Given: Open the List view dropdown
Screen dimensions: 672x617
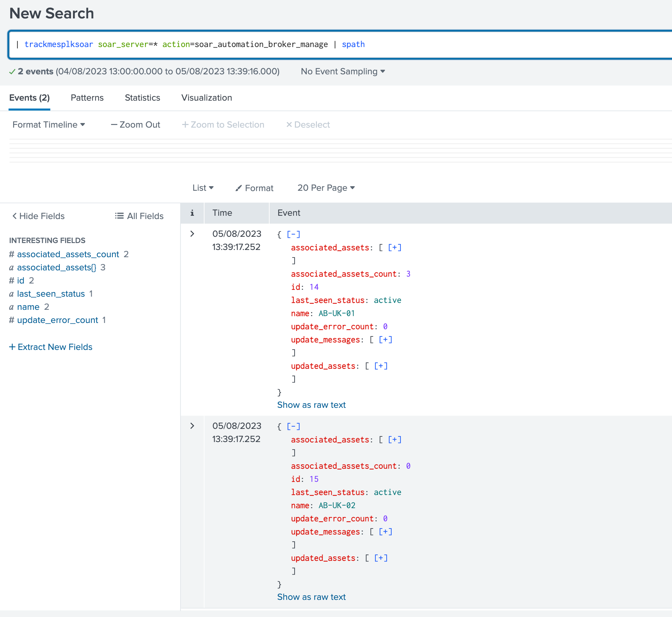Looking at the screenshot, I should [x=203, y=188].
